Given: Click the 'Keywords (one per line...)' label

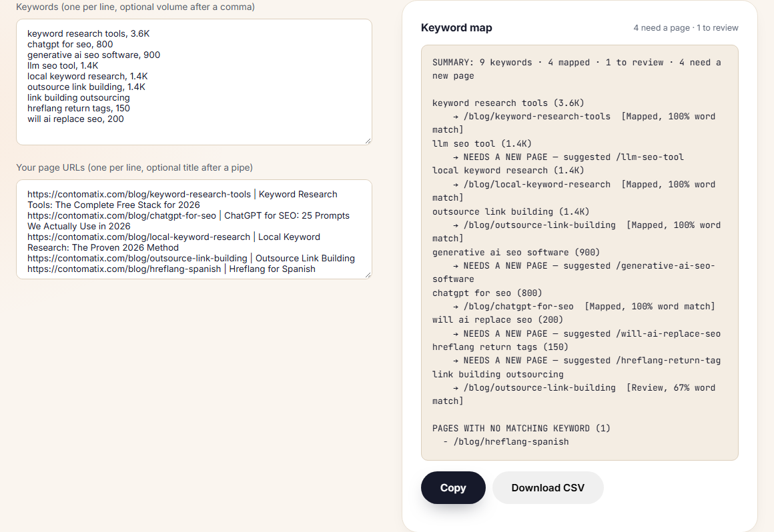Looking at the screenshot, I should pyautogui.click(x=135, y=7).
